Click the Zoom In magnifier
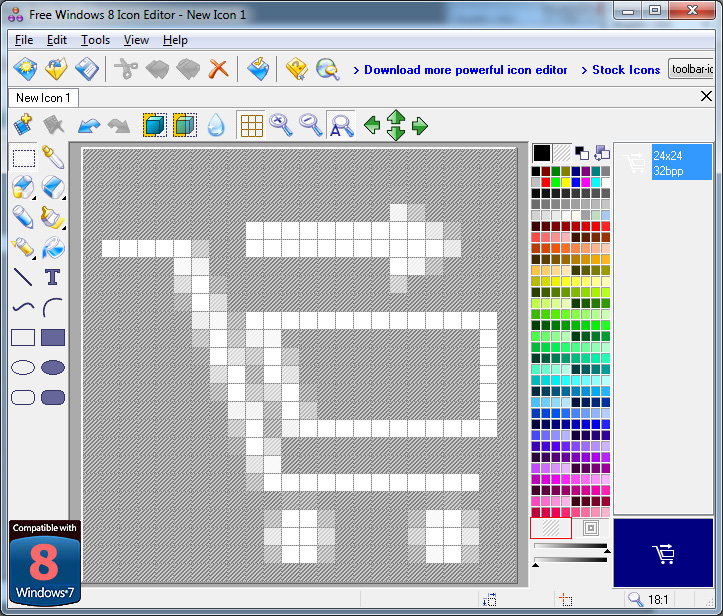723x616 pixels. coord(281,125)
